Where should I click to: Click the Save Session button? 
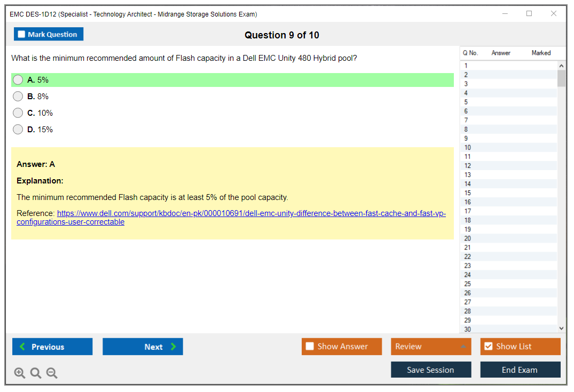pyautogui.click(x=431, y=370)
